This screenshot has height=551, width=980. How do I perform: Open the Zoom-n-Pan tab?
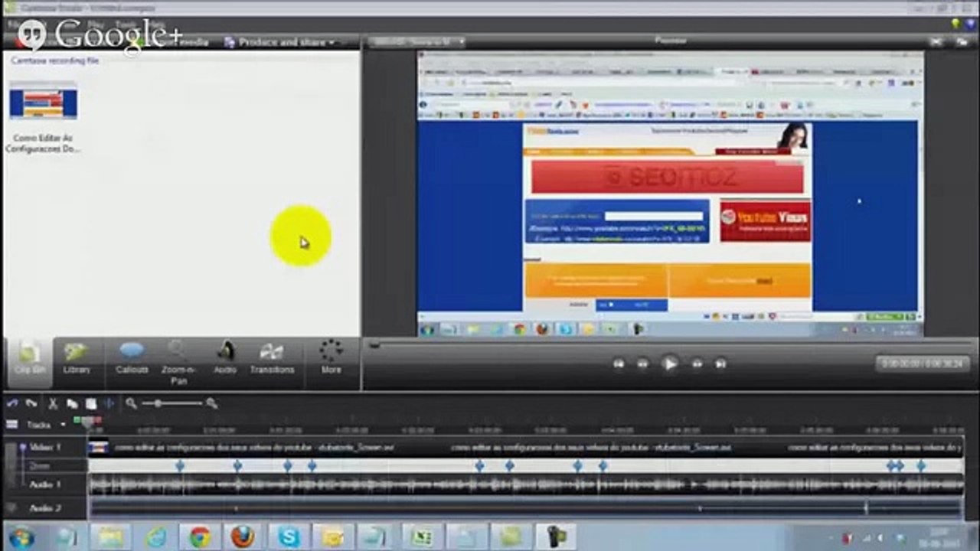point(178,363)
